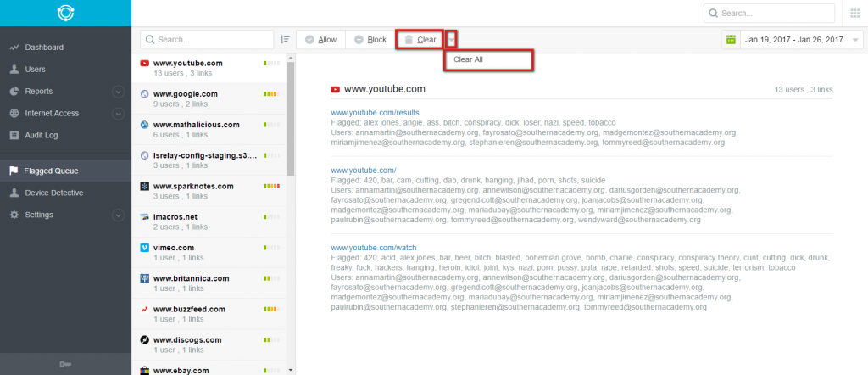This screenshot has width=868, height=375.
Task: Click severity bar for www.buzzfeed.com
Action: (x=272, y=309)
